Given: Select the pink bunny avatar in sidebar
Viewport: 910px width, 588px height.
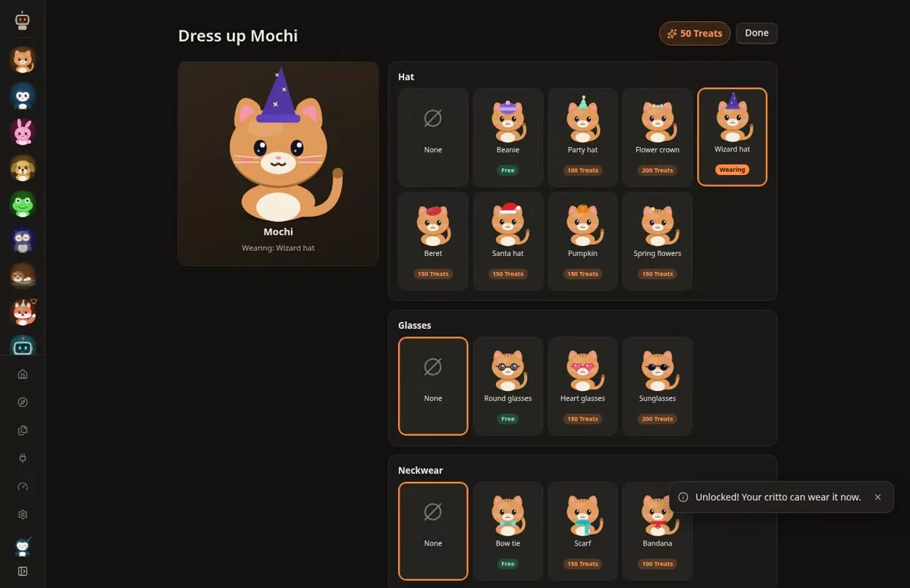Looking at the screenshot, I should click(x=23, y=133).
